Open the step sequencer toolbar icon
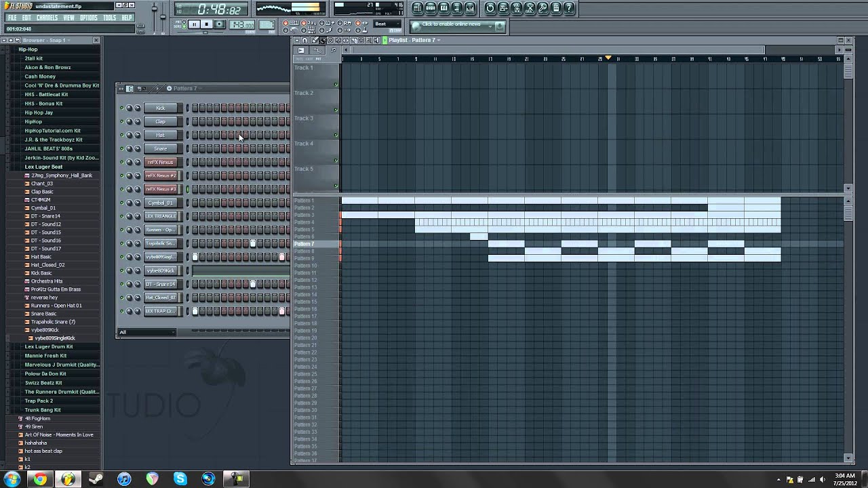868x488 pixels. 431,8
